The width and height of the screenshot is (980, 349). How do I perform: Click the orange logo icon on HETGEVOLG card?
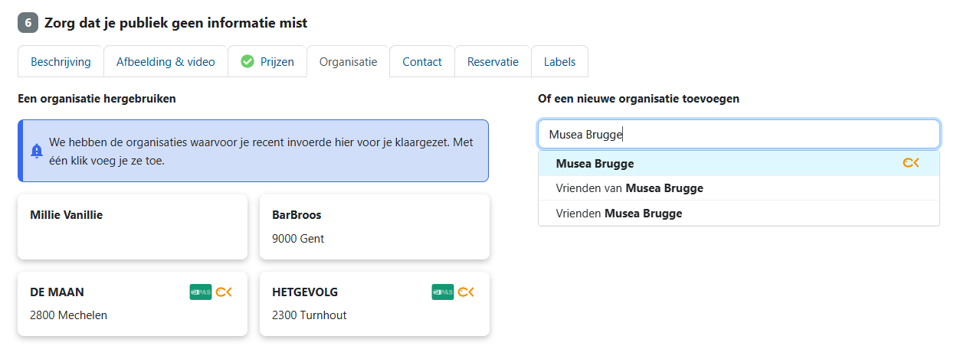[x=467, y=292]
